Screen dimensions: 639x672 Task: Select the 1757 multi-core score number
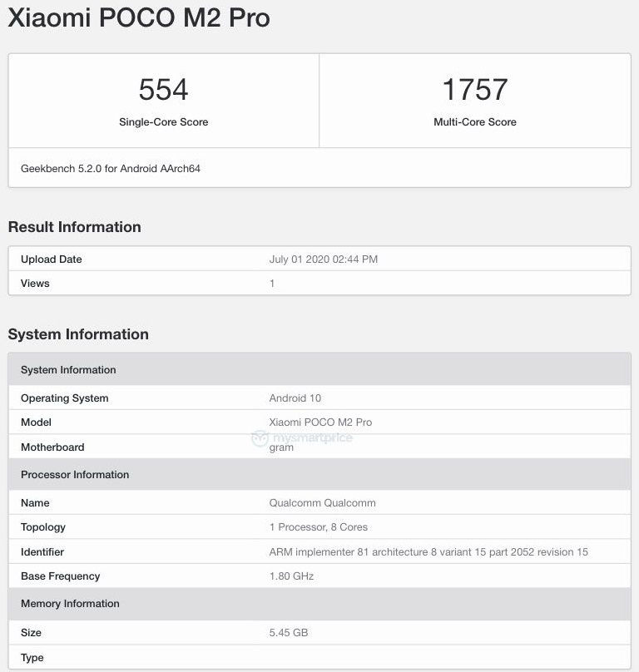475,90
